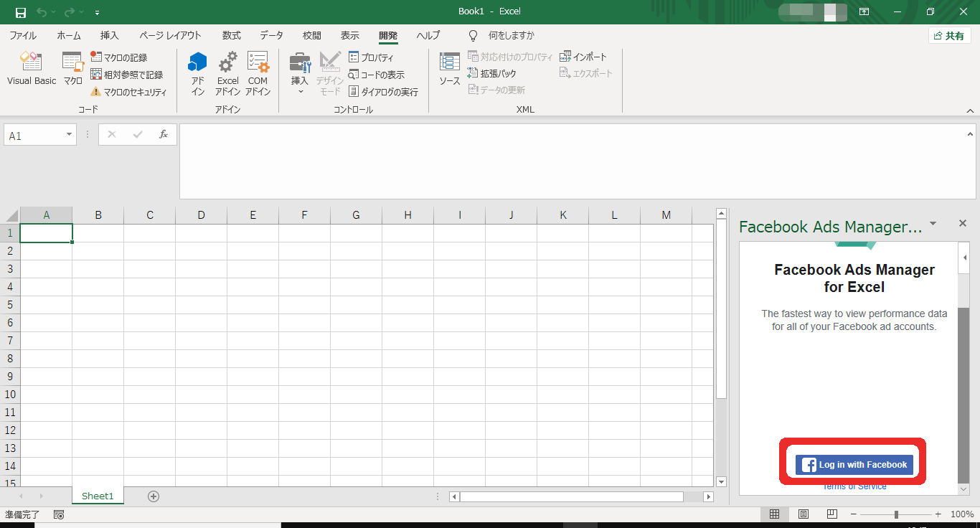Click the 100% zoom level

click(962, 514)
